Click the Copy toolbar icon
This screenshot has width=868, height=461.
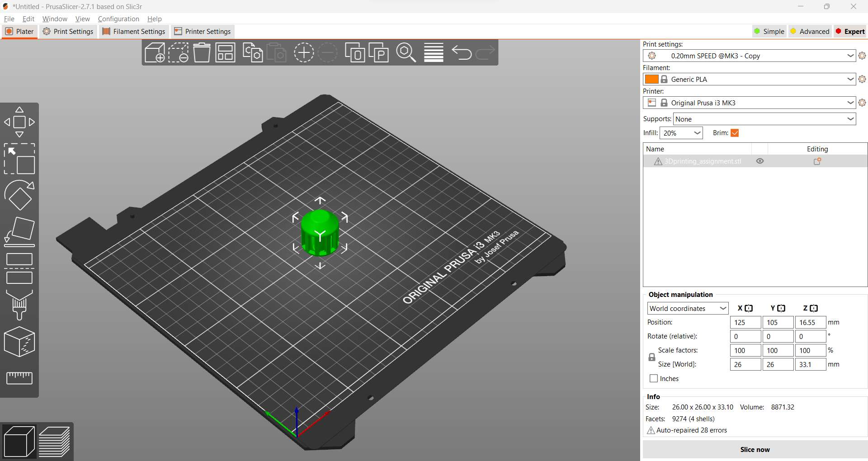click(253, 53)
